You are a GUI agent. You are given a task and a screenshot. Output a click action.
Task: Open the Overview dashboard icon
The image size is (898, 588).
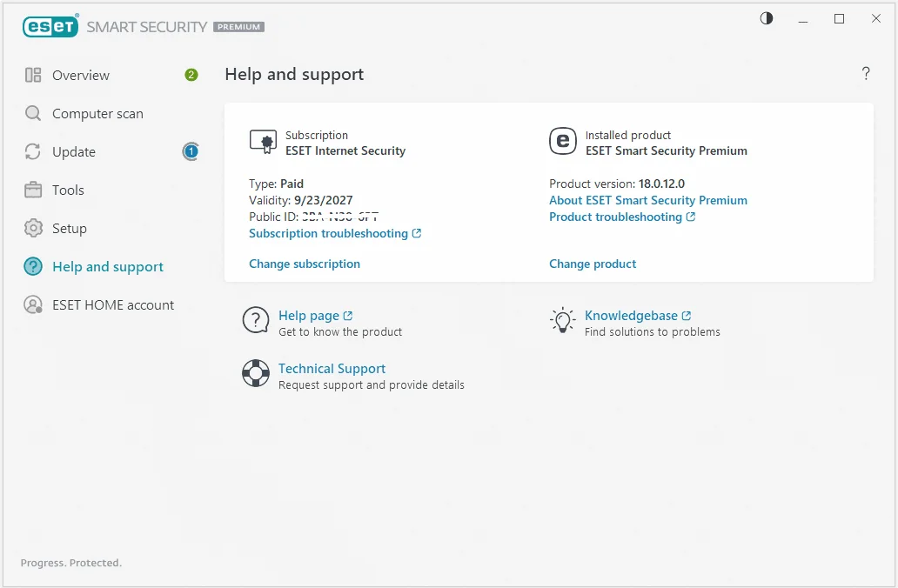point(33,75)
